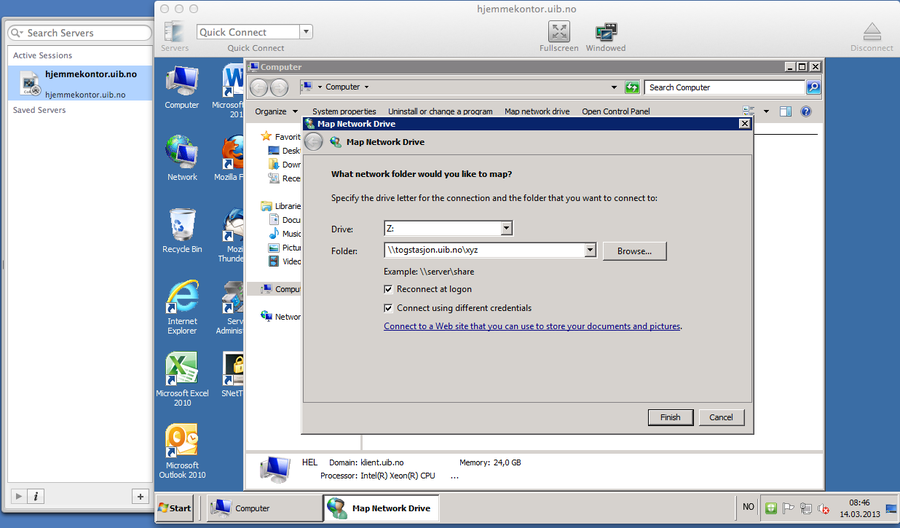Switch to Windowed mode icon
The height and width of the screenshot is (528, 900).
pos(605,32)
